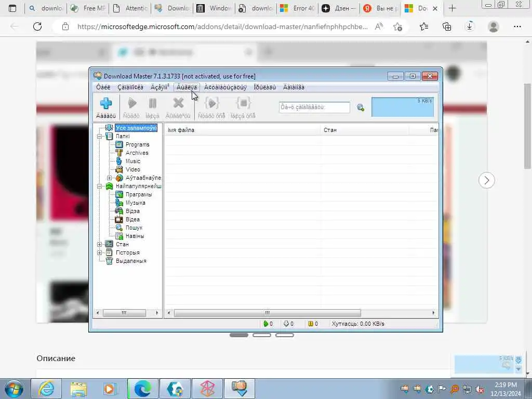Open Download Master taskbar icon
532x399 pixels.
pyautogui.click(x=239, y=389)
